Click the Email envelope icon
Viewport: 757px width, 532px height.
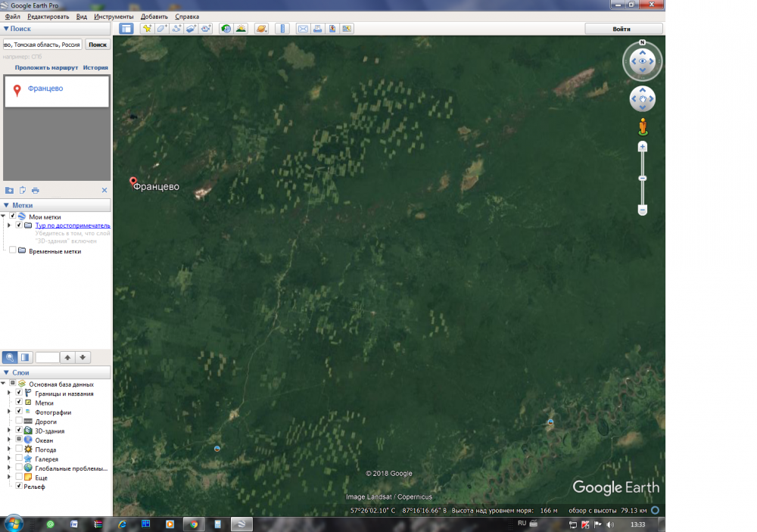pyautogui.click(x=303, y=29)
